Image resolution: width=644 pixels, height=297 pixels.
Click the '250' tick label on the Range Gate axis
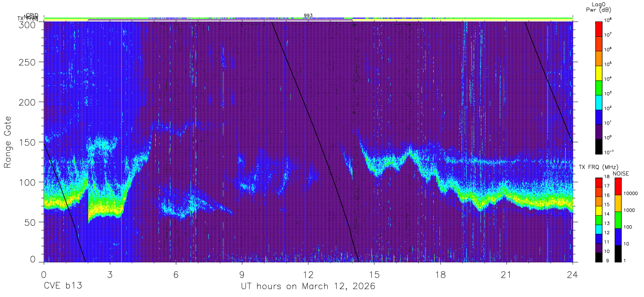[x=28, y=62]
